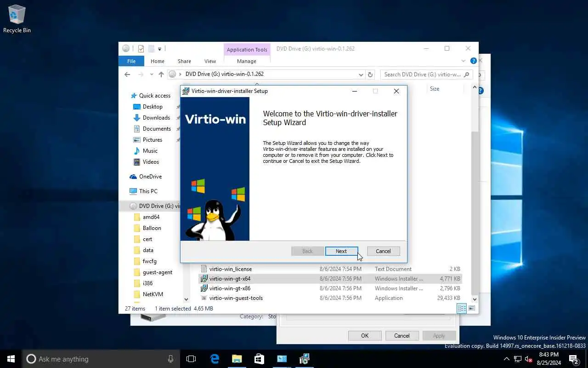Open the cert folder in the tree
Viewport: 588px width, 368px height.
147,239
